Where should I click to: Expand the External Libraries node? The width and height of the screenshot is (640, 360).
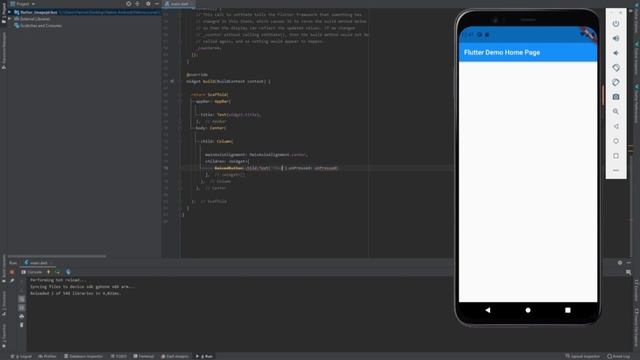[x=9, y=19]
